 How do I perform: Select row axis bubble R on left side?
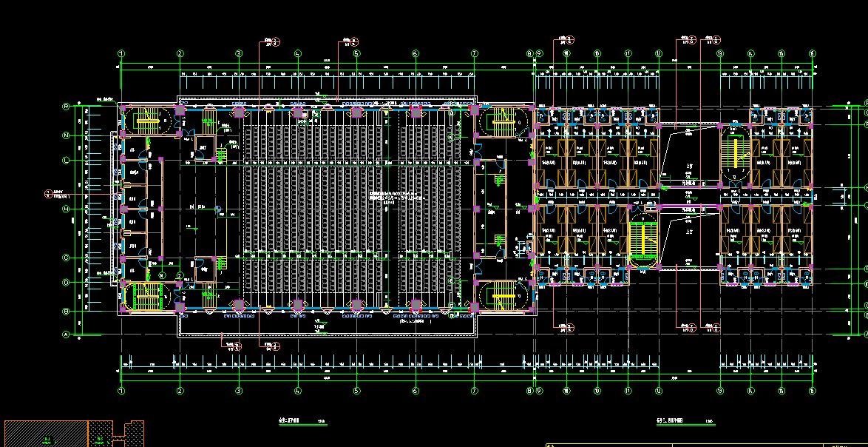coord(66,107)
